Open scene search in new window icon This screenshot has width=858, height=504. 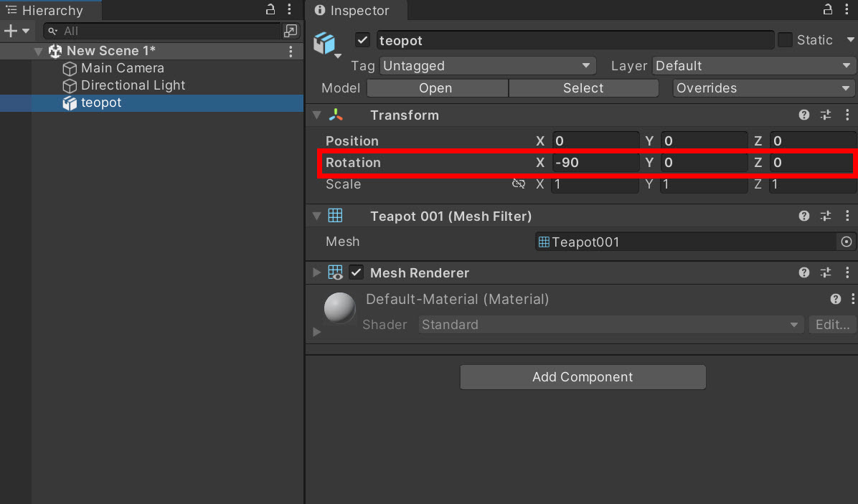coord(291,31)
